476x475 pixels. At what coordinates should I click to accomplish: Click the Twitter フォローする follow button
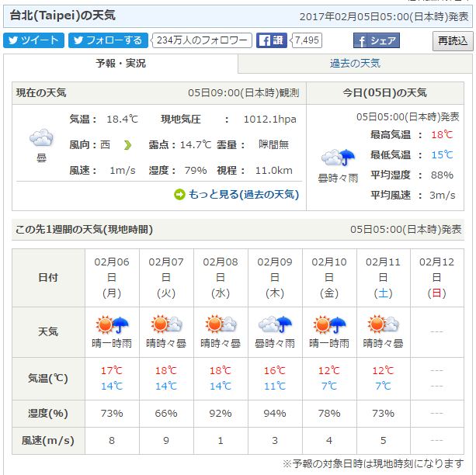(108, 40)
